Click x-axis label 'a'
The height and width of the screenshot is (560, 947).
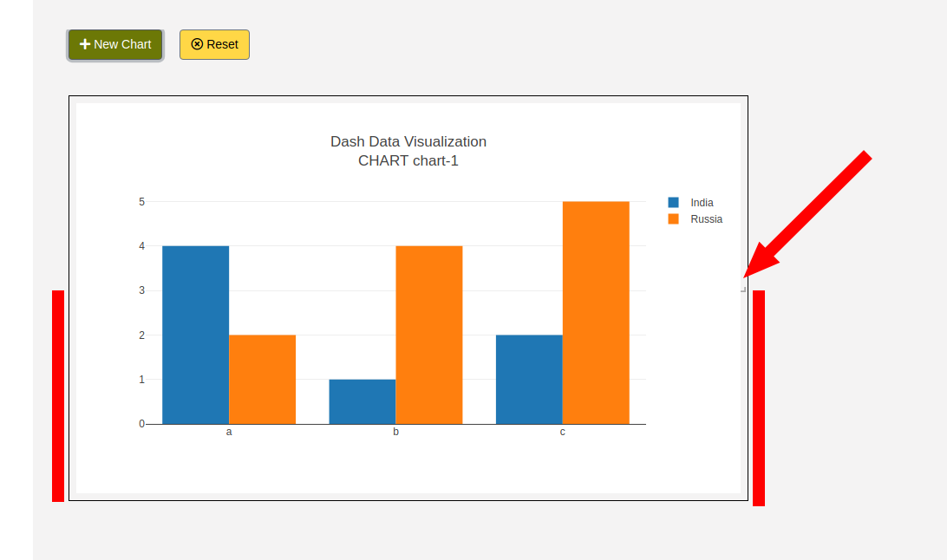(x=229, y=432)
